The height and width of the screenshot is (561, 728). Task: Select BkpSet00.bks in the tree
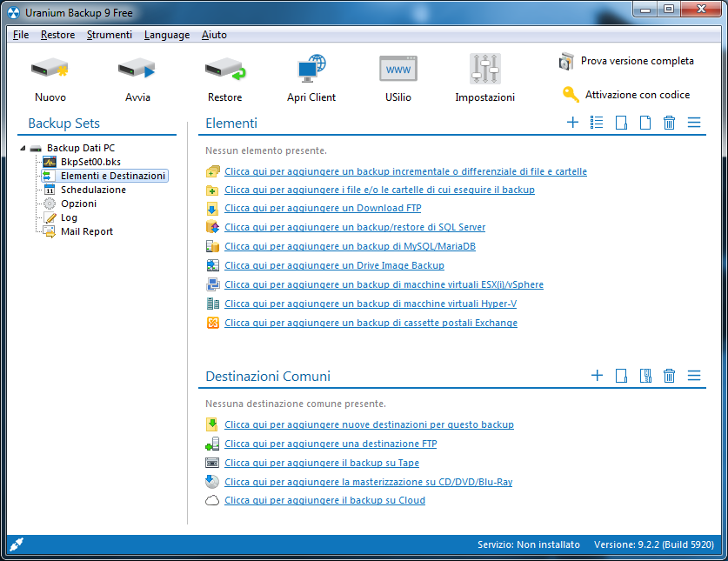pos(90,162)
